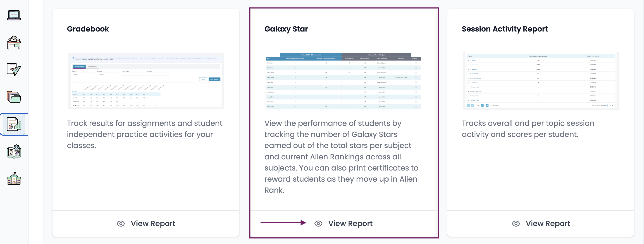Open the Session Activity Report preview thumbnail
The image size is (644, 244).
(x=541, y=81)
